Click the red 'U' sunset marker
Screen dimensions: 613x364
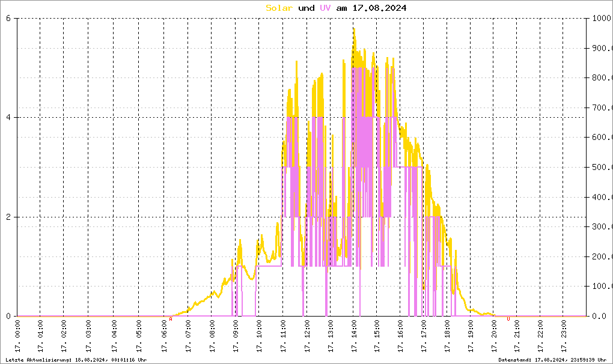click(508, 319)
